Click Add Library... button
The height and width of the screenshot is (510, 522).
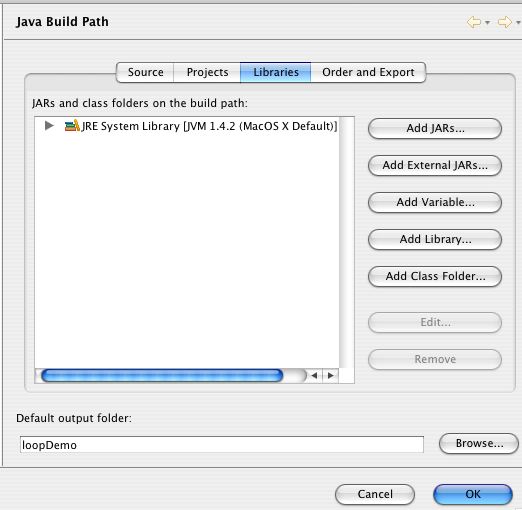click(435, 239)
